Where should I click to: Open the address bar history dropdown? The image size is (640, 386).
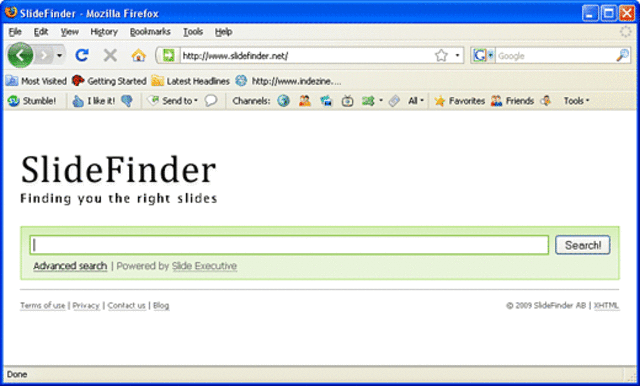(457, 55)
